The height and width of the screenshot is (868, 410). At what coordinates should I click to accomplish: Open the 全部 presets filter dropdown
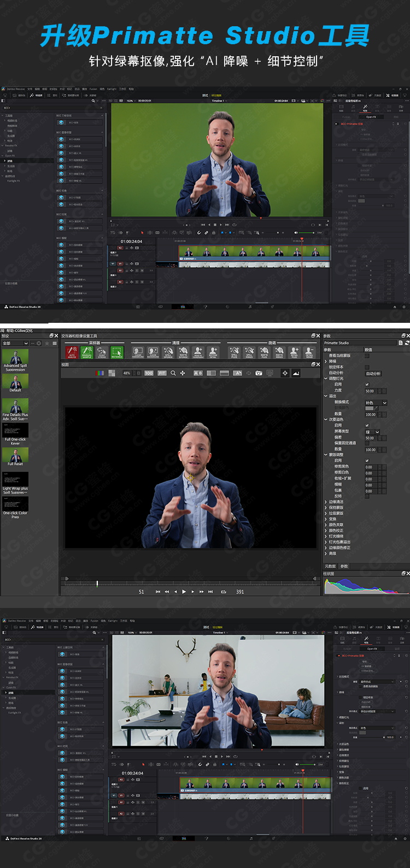tap(15, 343)
